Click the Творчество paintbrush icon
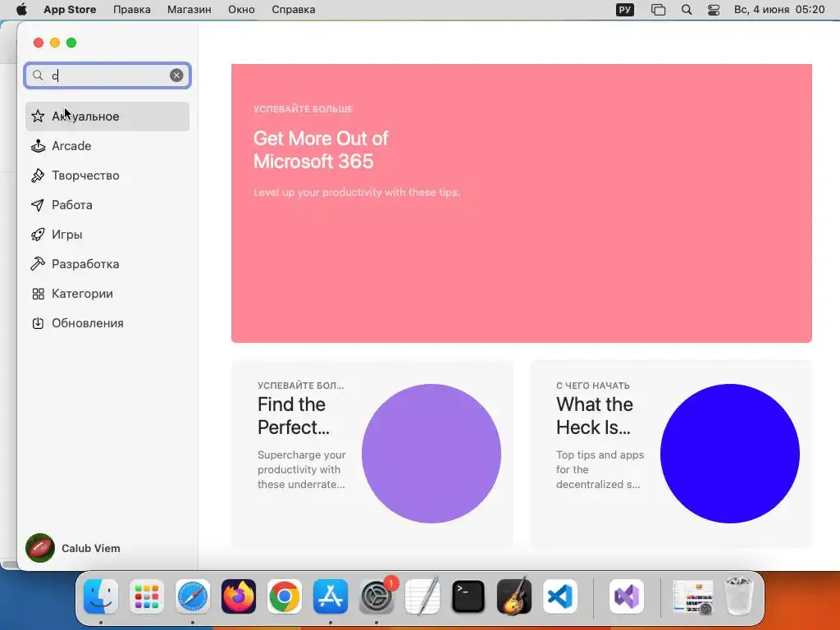840x630 pixels. pyautogui.click(x=38, y=176)
